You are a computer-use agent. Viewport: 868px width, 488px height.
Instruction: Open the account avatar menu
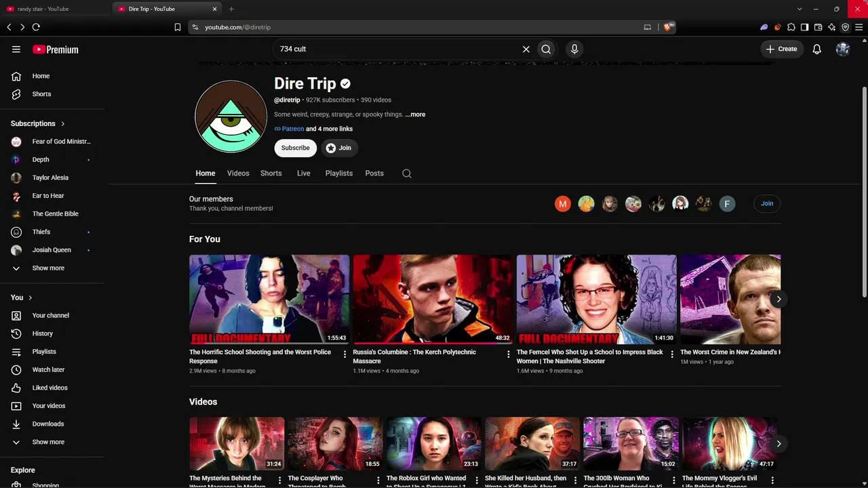(x=843, y=49)
